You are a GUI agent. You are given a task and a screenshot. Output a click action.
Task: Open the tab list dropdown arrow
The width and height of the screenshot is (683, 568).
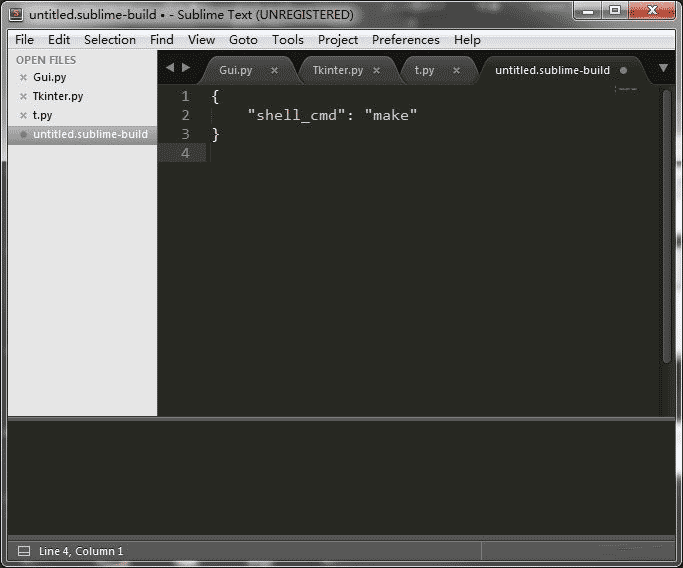click(x=663, y=68)
